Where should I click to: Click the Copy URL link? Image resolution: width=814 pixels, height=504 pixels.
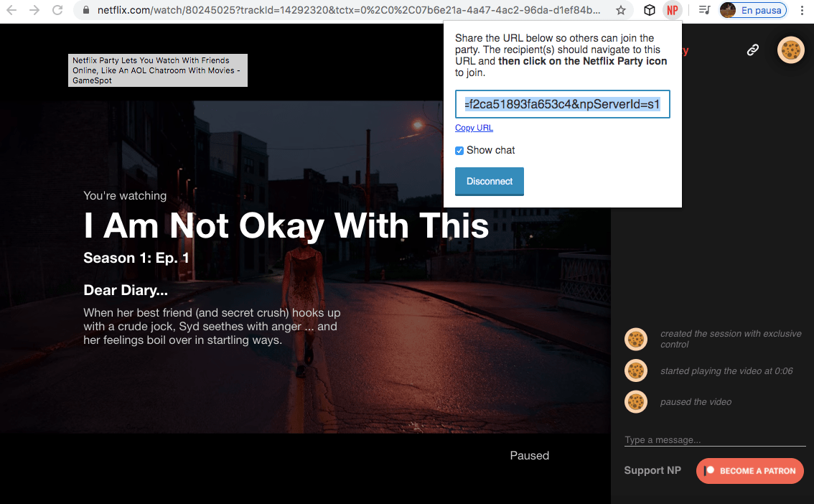(474, 128)
